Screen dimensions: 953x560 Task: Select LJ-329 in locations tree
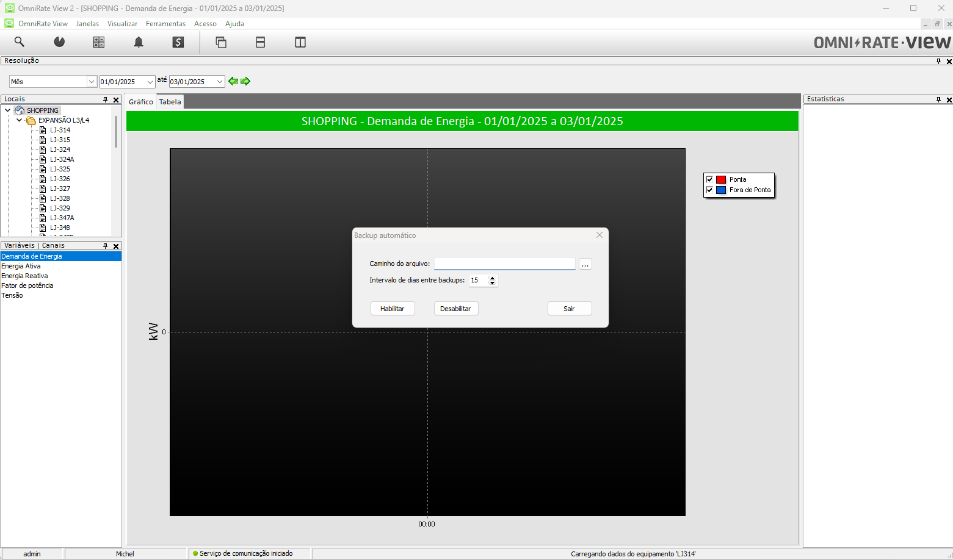[60, 208]
